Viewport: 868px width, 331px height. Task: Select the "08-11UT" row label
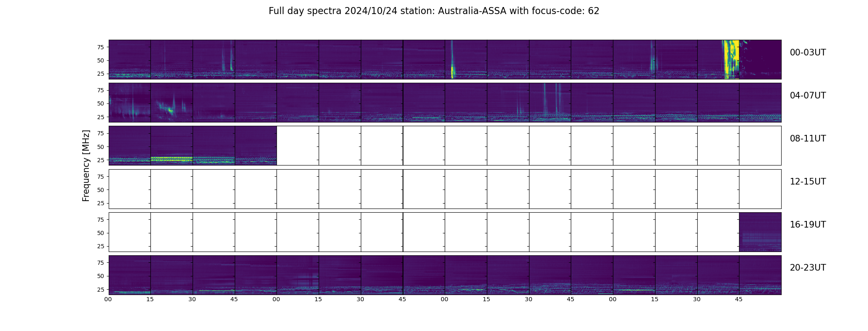[808, 139]
